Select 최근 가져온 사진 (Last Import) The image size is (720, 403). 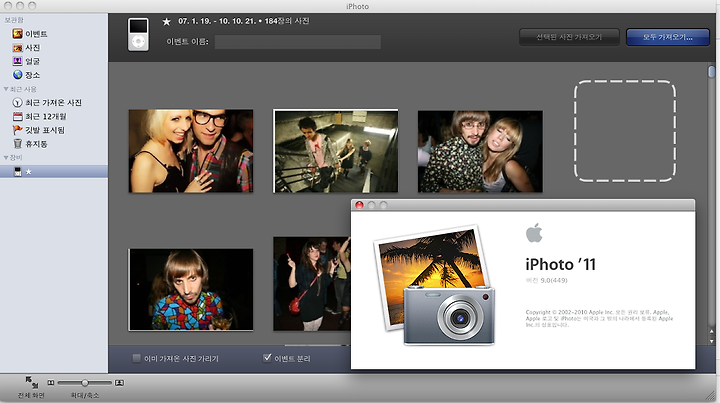(47, 103)
